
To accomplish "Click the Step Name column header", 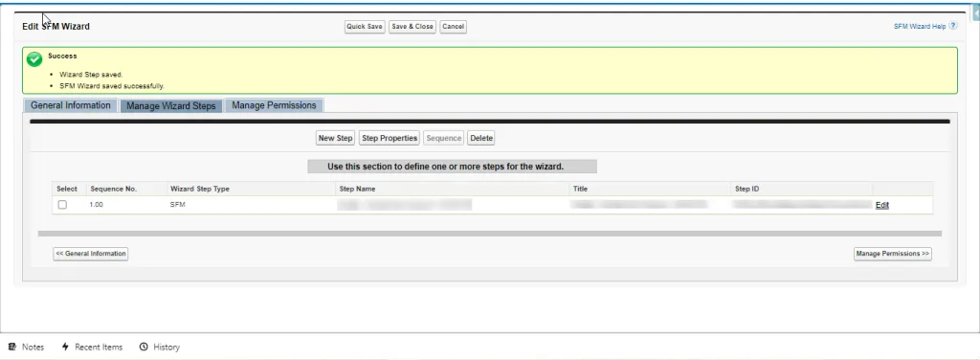I will (x=357, y=189).
